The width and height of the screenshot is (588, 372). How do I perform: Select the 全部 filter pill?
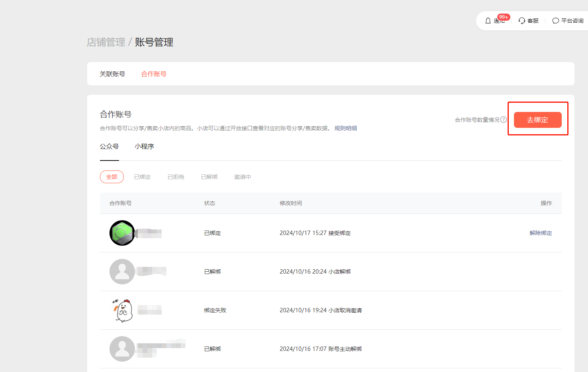[112, 177]
